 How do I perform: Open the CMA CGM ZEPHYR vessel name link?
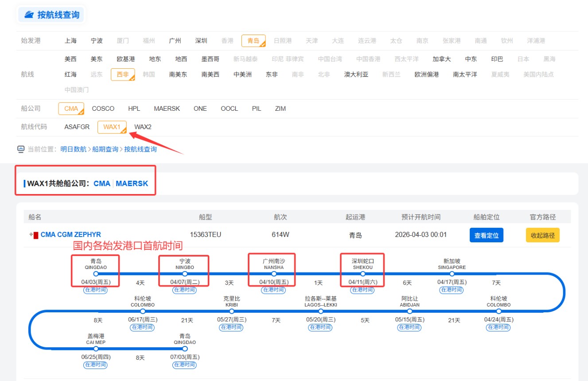[x=70, y=235]
